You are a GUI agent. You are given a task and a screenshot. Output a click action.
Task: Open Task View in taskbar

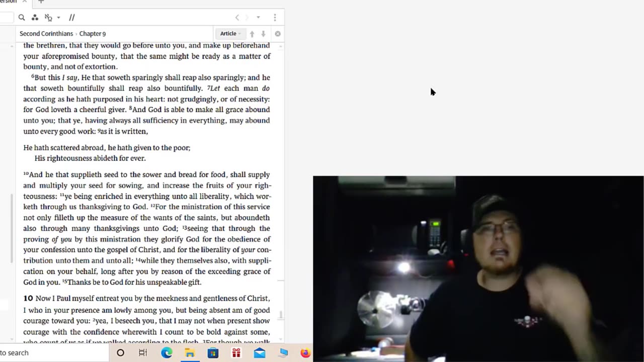point(143,353)
